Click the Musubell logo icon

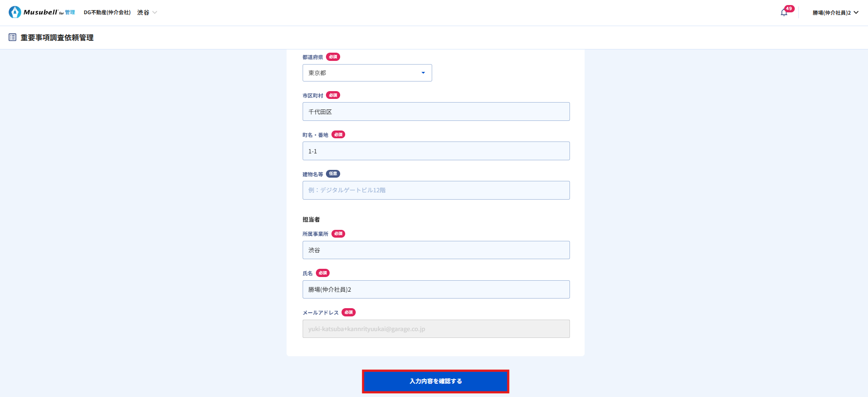pos(15,12)
